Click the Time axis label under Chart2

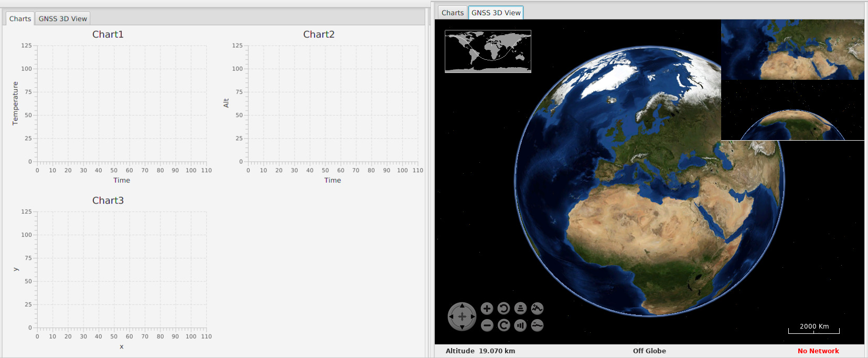333,180
